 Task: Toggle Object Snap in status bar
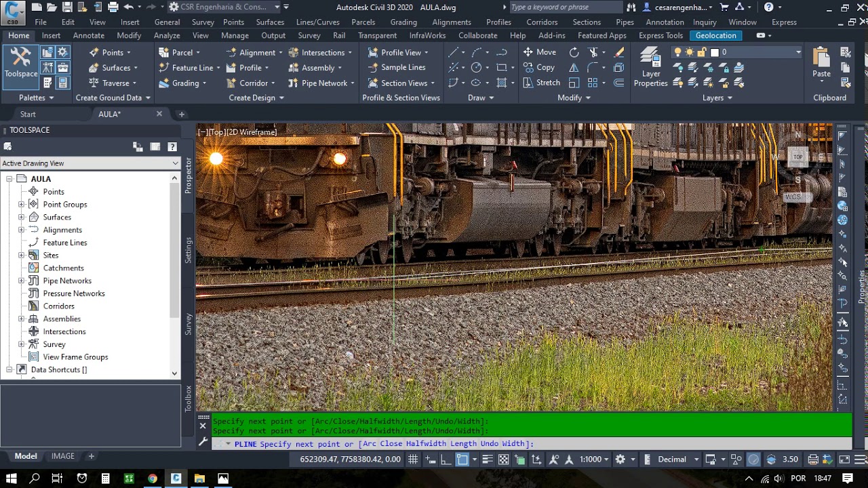point(462,459)
